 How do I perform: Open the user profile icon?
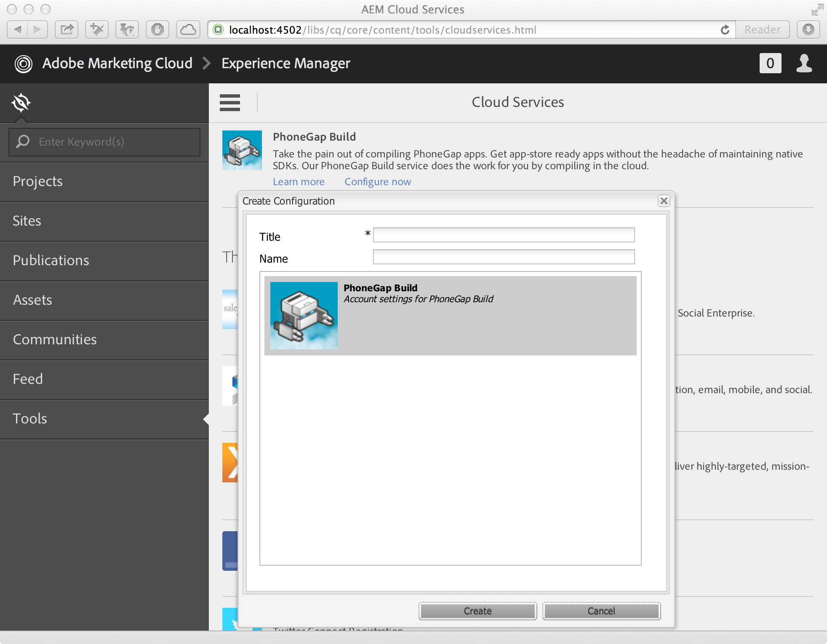pyautogui.click(x=804, y=63)
